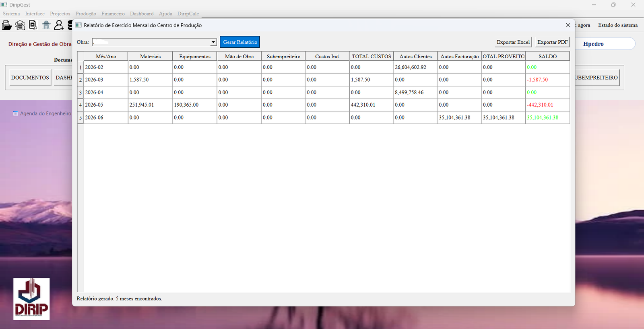The height and width of the screenshot is (329, 644).
Task: Open the Financeiro menu
Action: coord(113,14)
